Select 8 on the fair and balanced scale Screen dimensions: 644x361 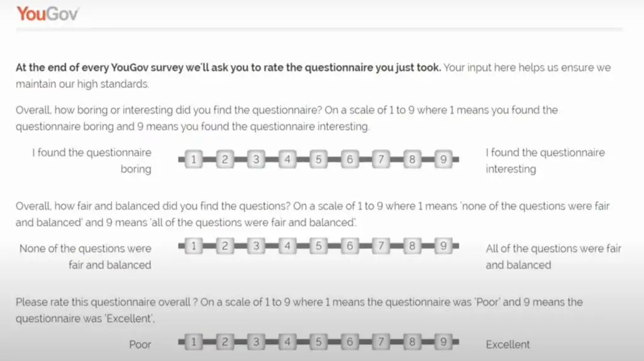[x=412, y=246]
